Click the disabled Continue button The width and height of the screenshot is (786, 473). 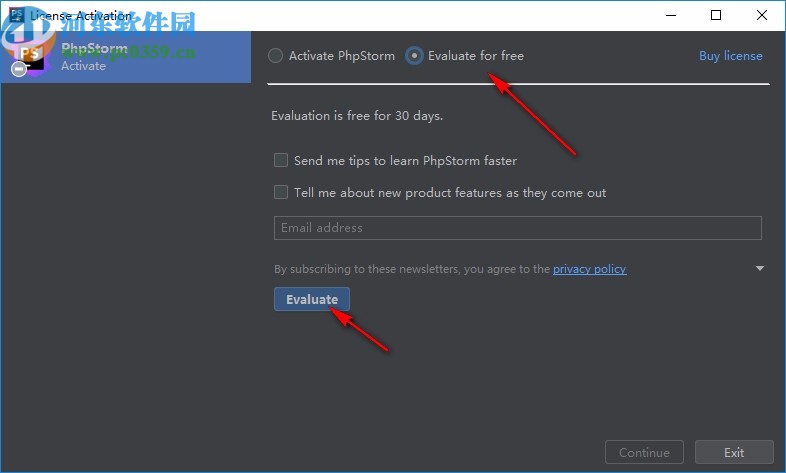pos(644,452)
